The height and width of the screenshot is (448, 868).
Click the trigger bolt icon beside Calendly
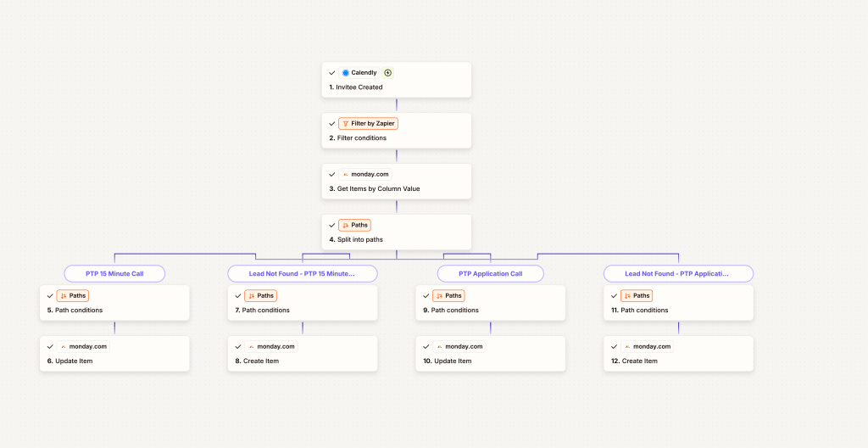[388, 73]
